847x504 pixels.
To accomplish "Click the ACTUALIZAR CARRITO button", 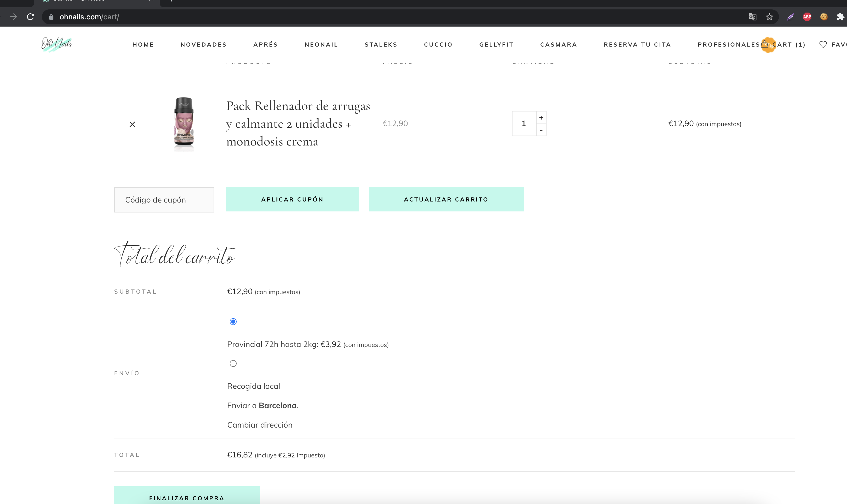I will click(x=446, y=199).
